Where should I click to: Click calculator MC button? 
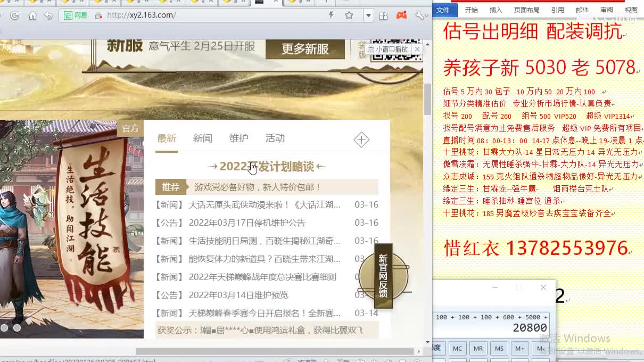(457, 348)
